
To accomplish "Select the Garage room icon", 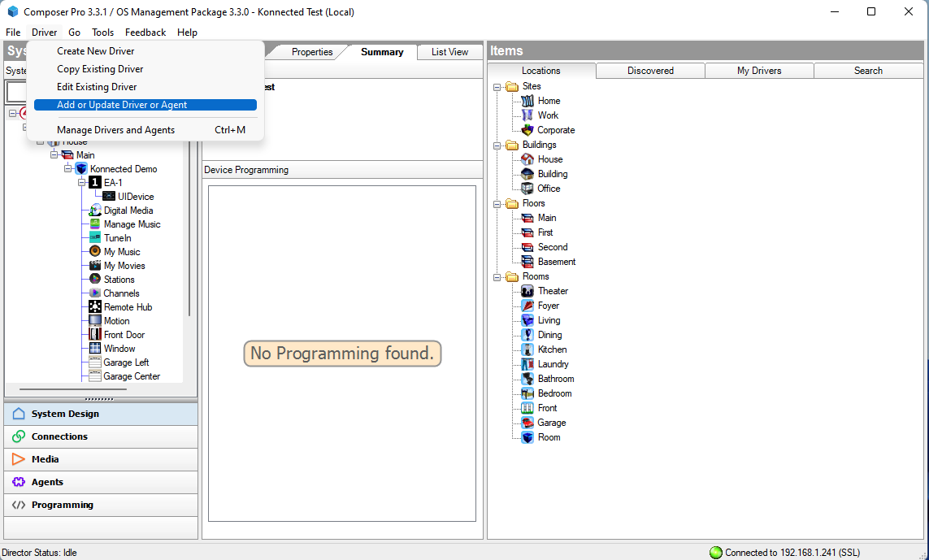I will pyautogui.click(x=527, y=423).
